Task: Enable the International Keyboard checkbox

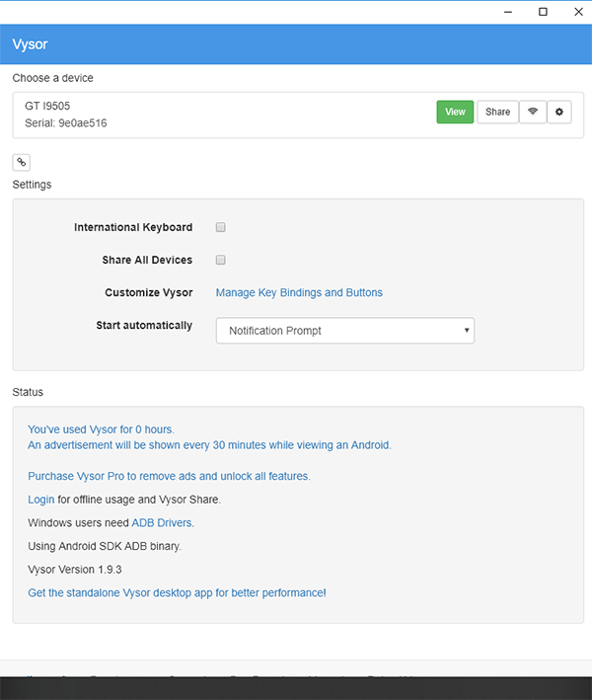Action: 221,227
